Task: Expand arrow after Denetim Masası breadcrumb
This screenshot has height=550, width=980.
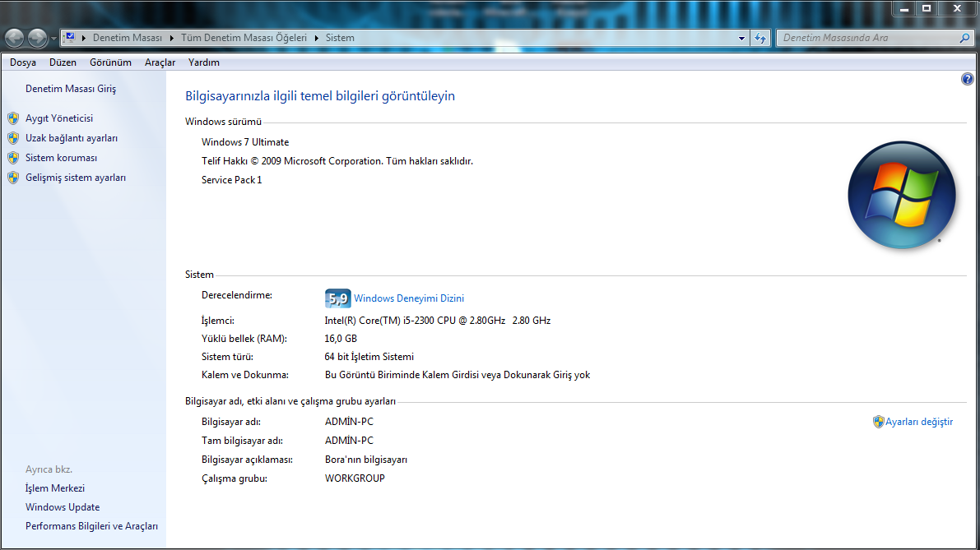Action: [172, 38]
